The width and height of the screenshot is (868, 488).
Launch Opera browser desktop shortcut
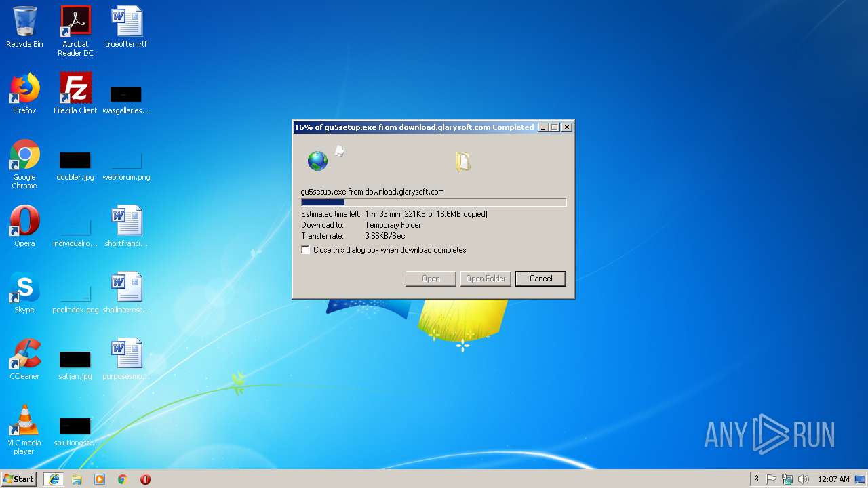[24, 226]
